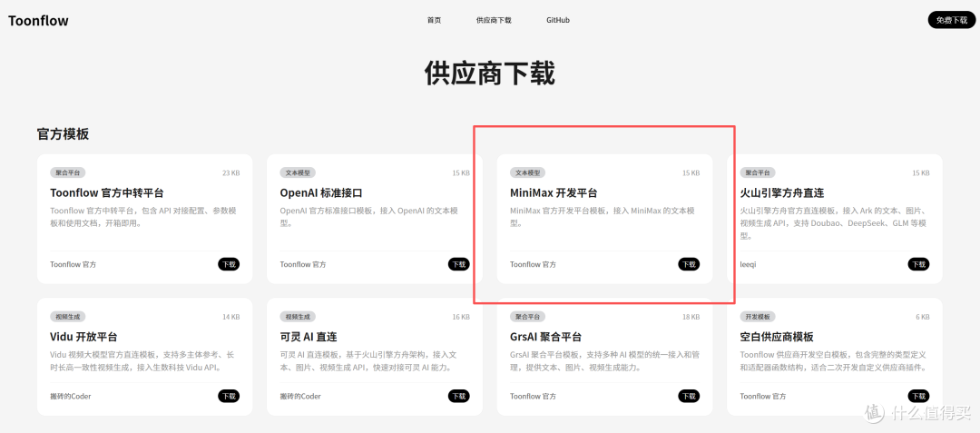Download the 可灵 AI 直连 template
Viewport: 980px width, 433px height.
click(459, 396)
